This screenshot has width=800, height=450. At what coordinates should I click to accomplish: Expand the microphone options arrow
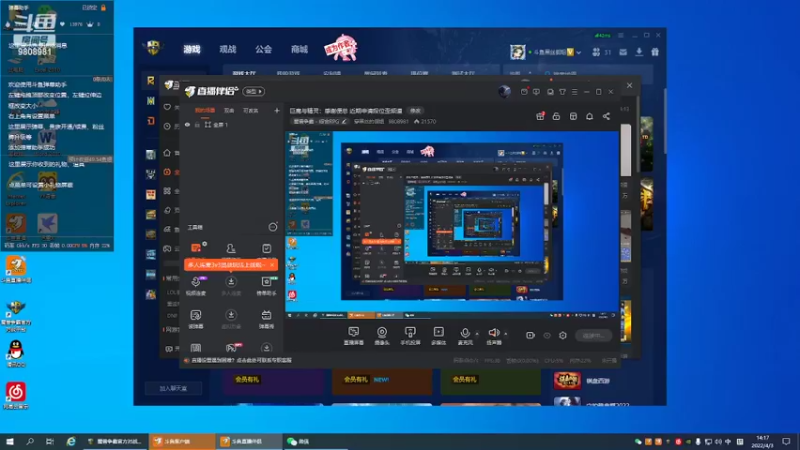click(x=478, y=334)
